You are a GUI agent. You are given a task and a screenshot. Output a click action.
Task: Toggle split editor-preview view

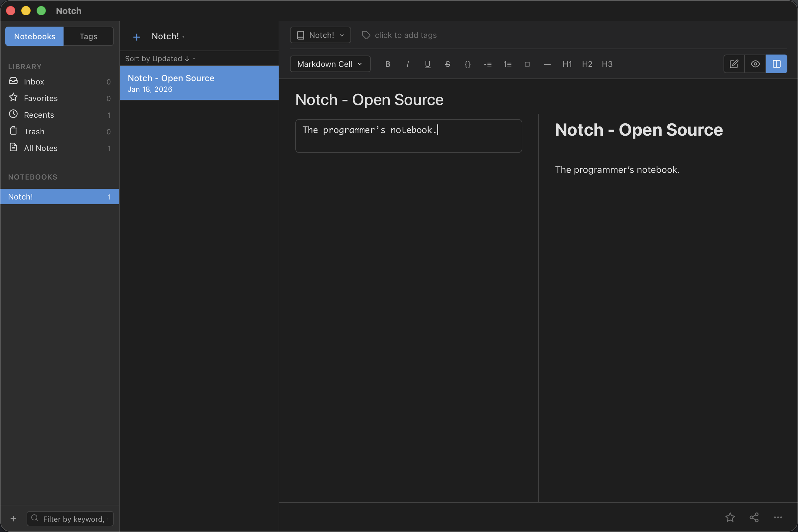777,64
